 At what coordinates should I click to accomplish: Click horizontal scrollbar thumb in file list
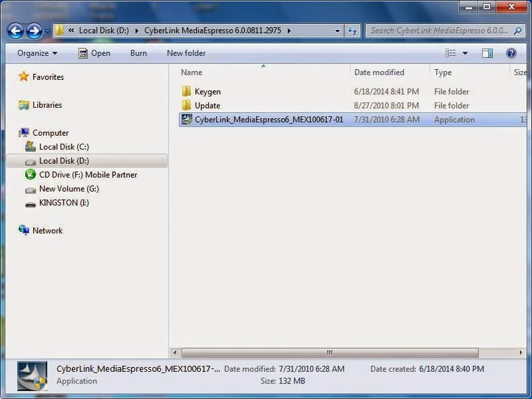tap(330, 352)
